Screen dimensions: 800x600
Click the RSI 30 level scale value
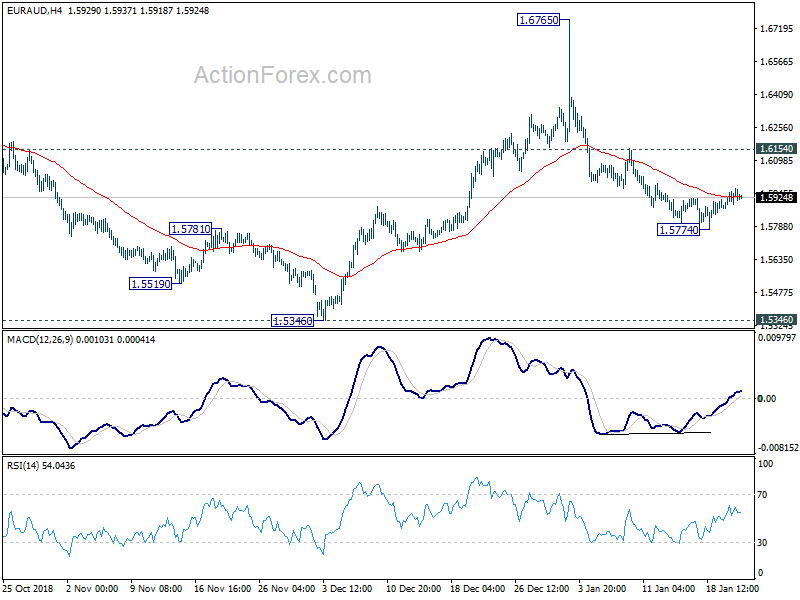pyautogui.click(x=762, y=542)
